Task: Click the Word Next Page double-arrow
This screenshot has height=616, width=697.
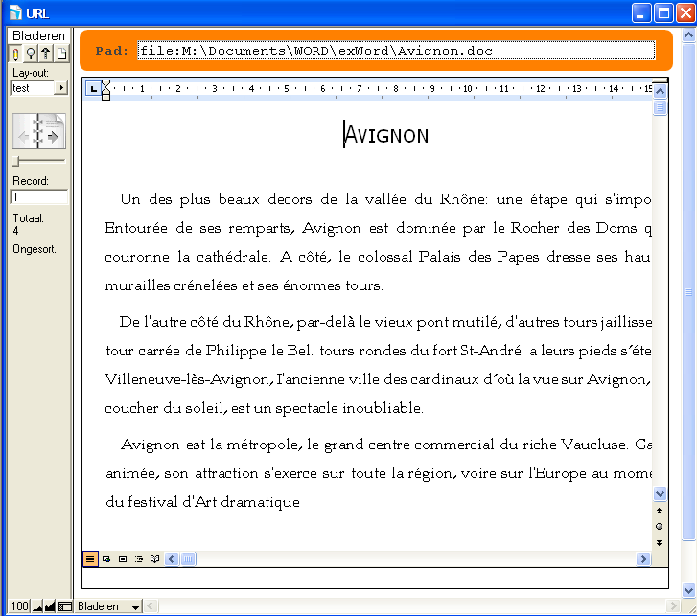Action: click(660, 543)
